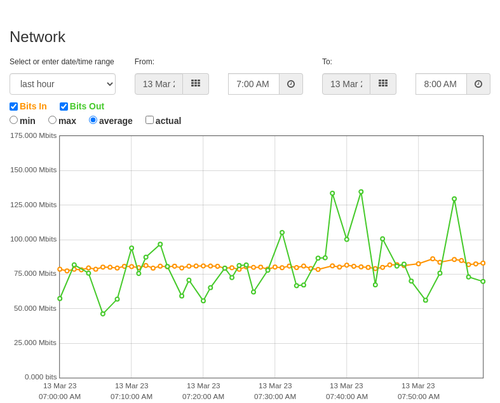
Task: Click the lowest green Bits Out data point
Action: [x=103, y=314]
